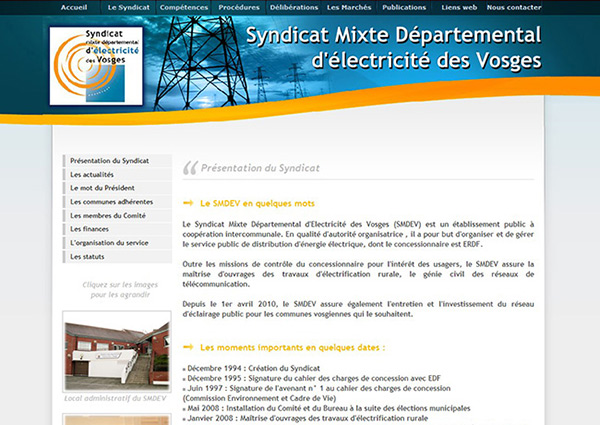Click paragraph starting 'Outre les missions de contrôle'
The height and width of the screenshot is (425, 600).
click(358, 274)
